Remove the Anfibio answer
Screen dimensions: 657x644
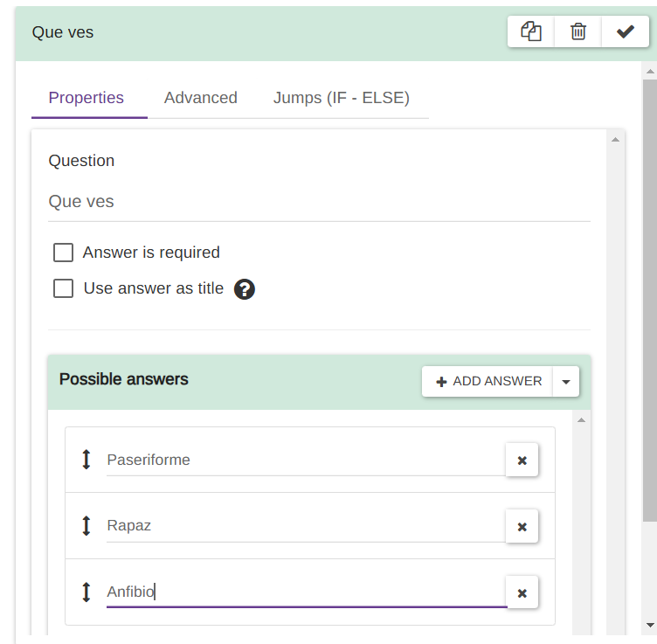pyautogui.click(x=522, y=593)
